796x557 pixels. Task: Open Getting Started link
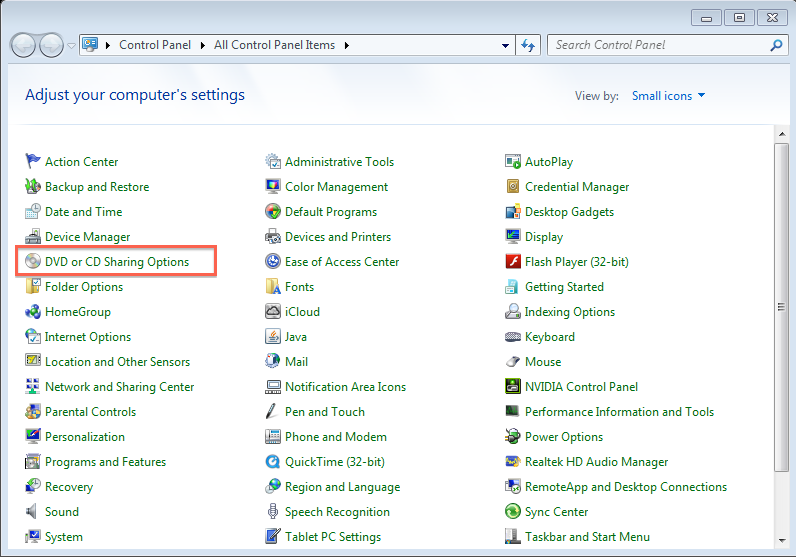(564, 287)
